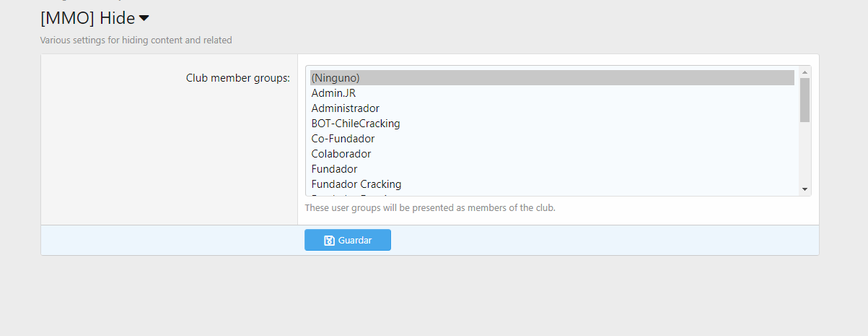Click the save floppy disk icon

click(x=329, y=240)
